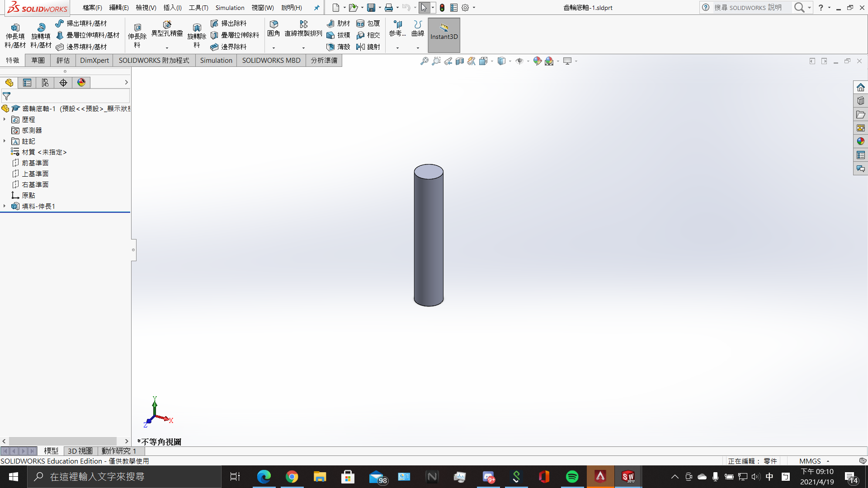Select the Fillet (圓角) tool
This screenshot has width=868, height=488.
pyautogui.click(x=274, y=24)
